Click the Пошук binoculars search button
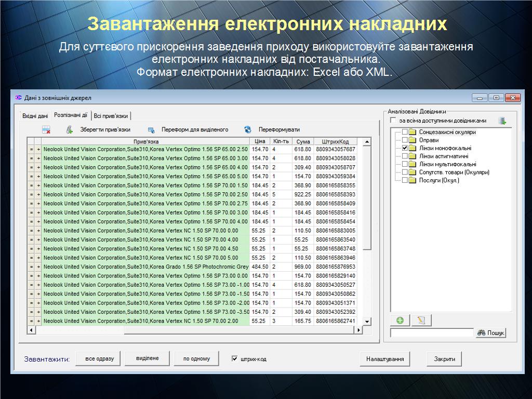 click(490, 333)
